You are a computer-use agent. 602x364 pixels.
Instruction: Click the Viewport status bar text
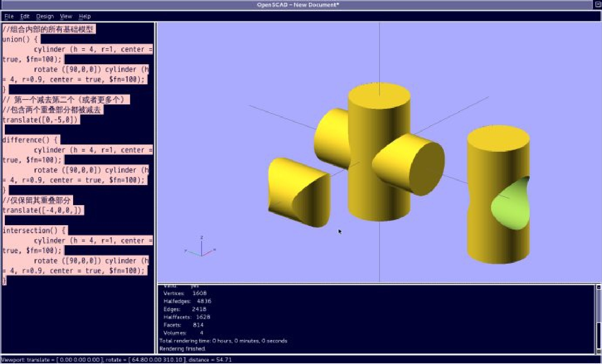pos(116,360)
